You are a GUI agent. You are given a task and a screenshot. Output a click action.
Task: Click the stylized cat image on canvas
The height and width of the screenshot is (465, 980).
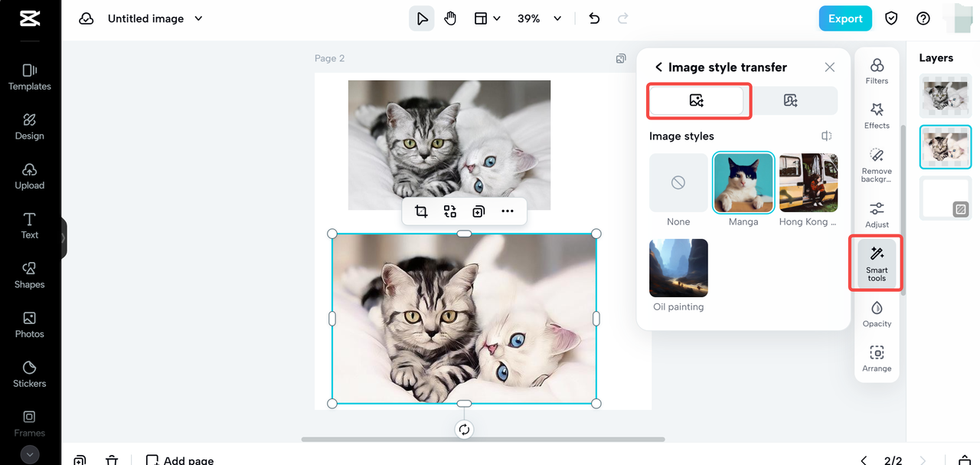(464, 319)
